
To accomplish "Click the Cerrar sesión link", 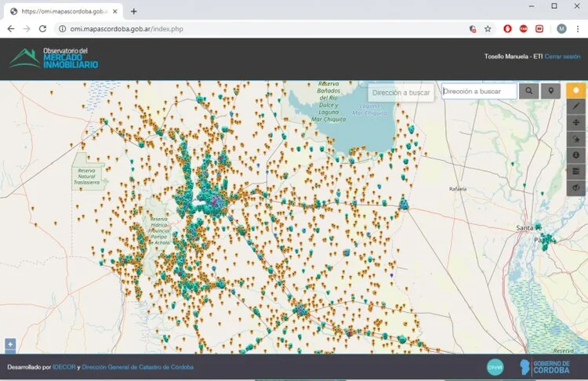I will pyautogui.click(x=562, y=56).
